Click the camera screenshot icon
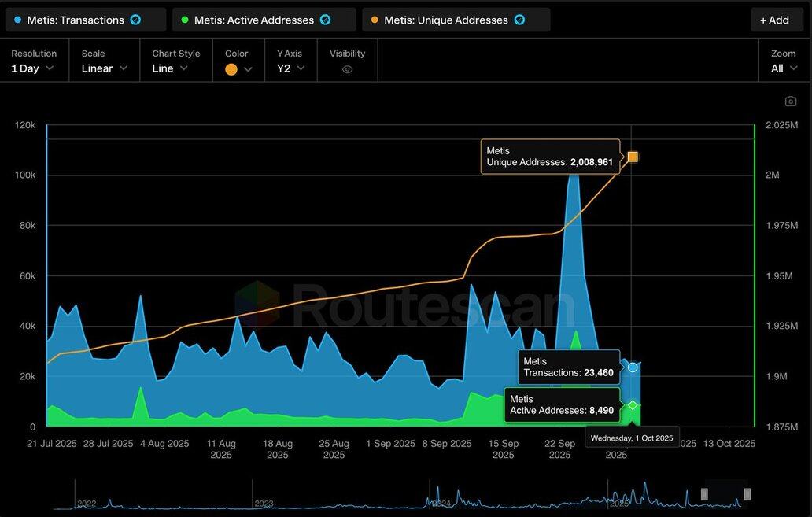The height and width of the screenshot is (517, 812). (790, 102)
